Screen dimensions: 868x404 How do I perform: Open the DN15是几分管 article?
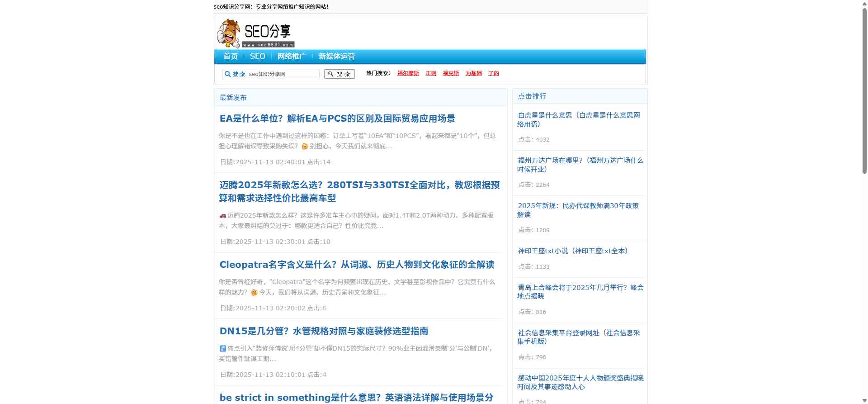click(x=324, y=331)
